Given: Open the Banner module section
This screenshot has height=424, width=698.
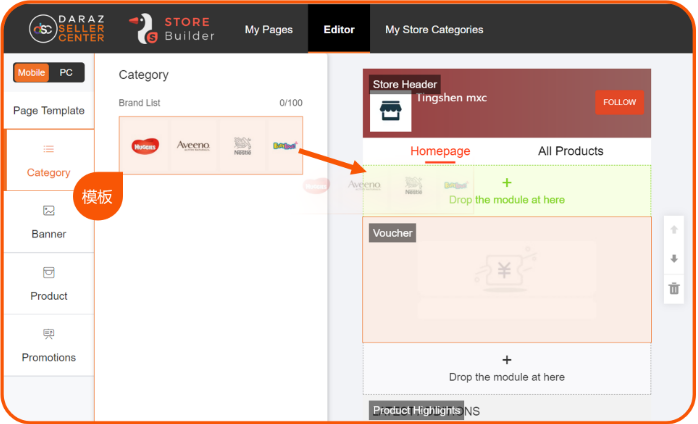Looking at the screenshot, I should pos(49,222).
